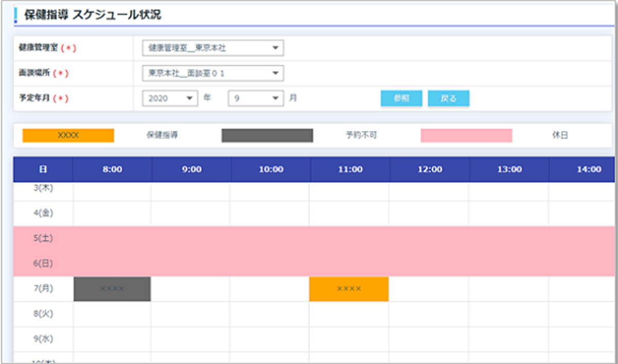This screenshot has height=364, width=618.
Task: Click the 11:00 column header
Action: [350, 169]
